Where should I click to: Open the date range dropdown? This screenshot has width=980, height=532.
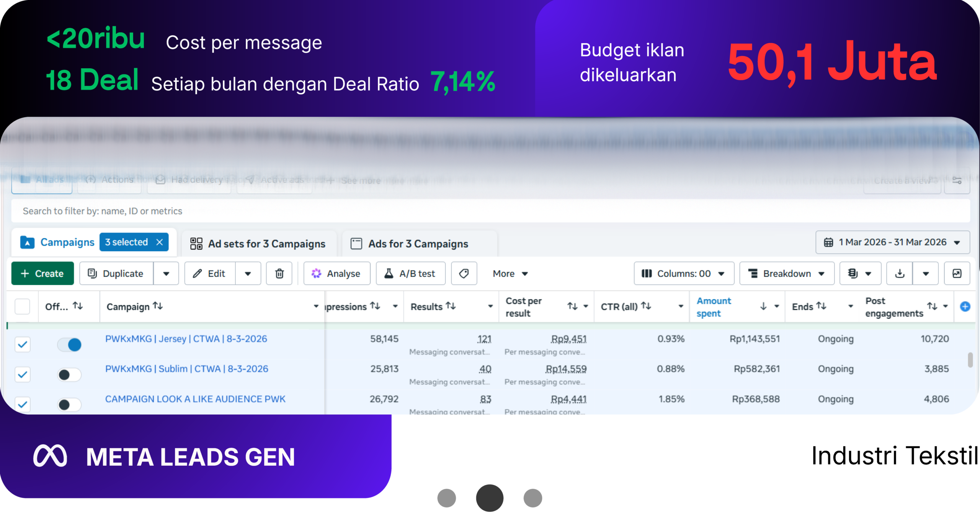click(893, 242)
